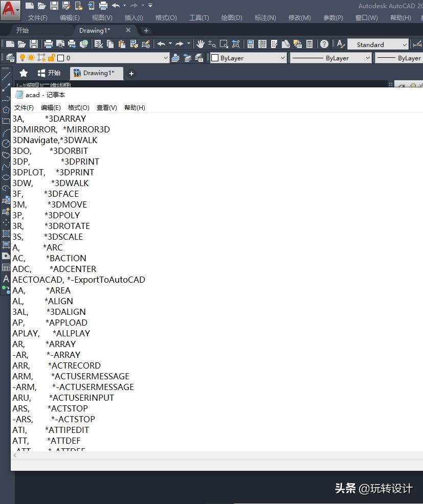Close the upper Drawing1* tab

pyautogui.click(x=128, y=30)
